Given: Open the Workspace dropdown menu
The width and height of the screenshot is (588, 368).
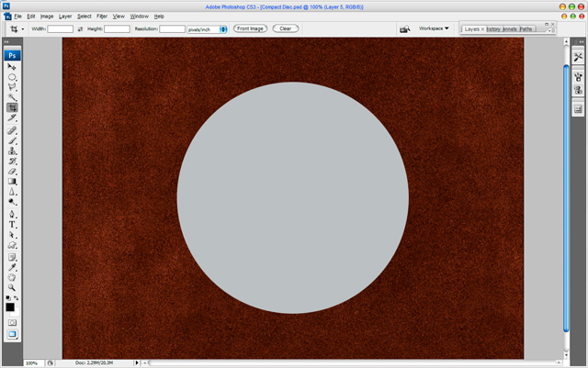Looking at the screenshot, I should click(434, 28).
